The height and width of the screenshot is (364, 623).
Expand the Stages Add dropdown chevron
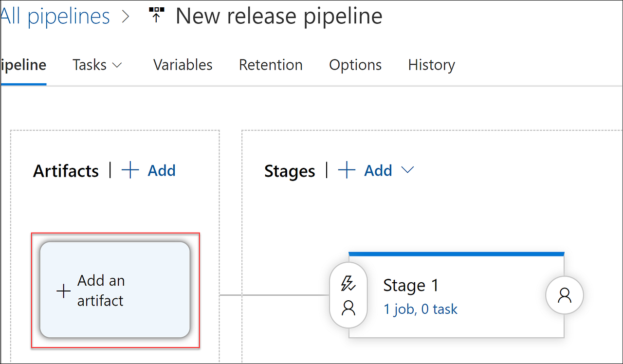(x=407, y=170)
